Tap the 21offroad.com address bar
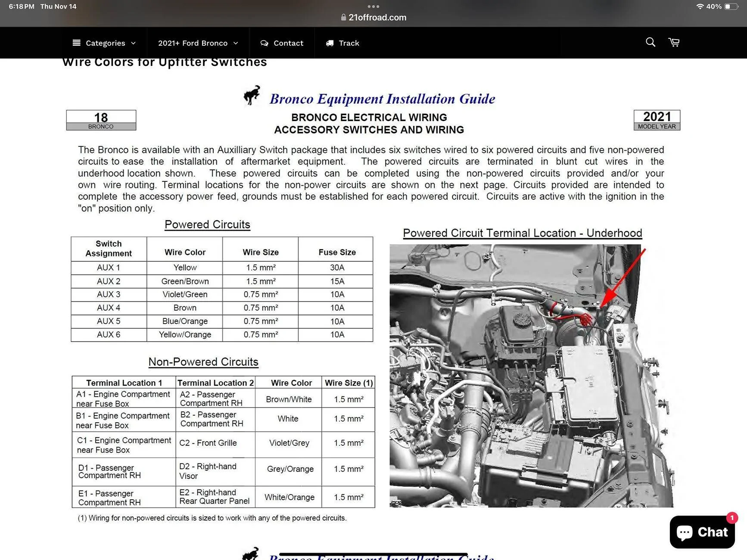The image size is (747, 560). 373,18
